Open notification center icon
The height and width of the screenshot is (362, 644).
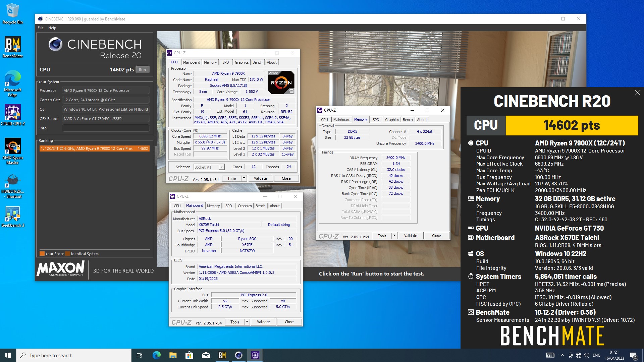pos(634,355)
